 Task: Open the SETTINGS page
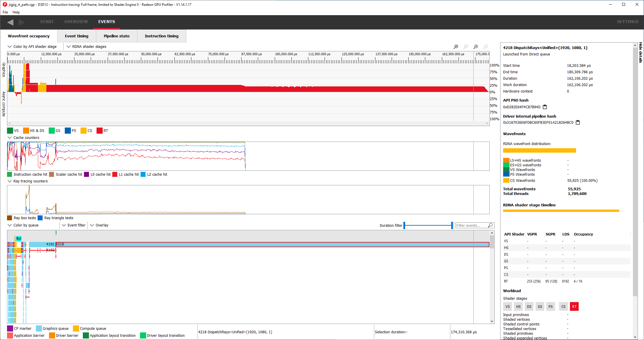pyautogui.click(x=627, y=22)
